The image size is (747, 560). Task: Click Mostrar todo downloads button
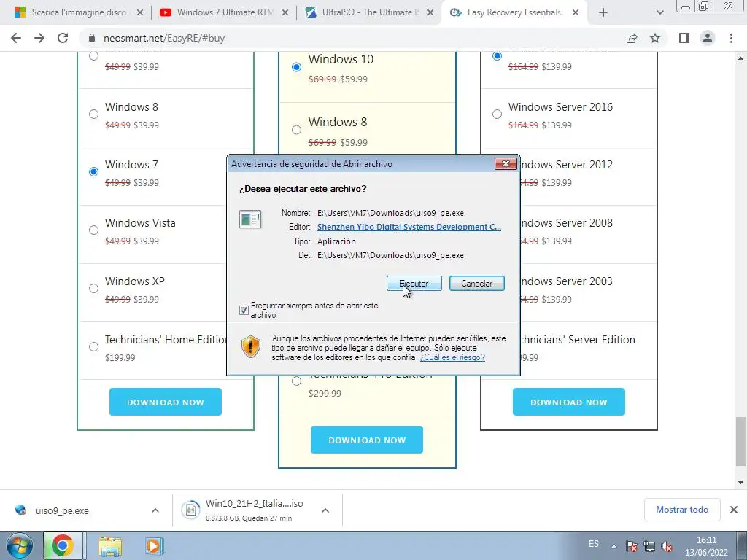[x=682, y=510]
